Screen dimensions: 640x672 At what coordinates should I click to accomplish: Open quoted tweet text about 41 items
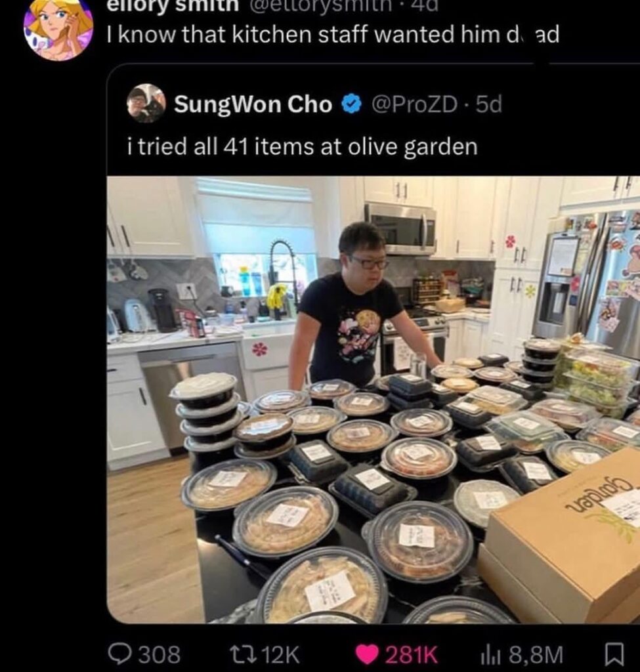tap(303, 147)
